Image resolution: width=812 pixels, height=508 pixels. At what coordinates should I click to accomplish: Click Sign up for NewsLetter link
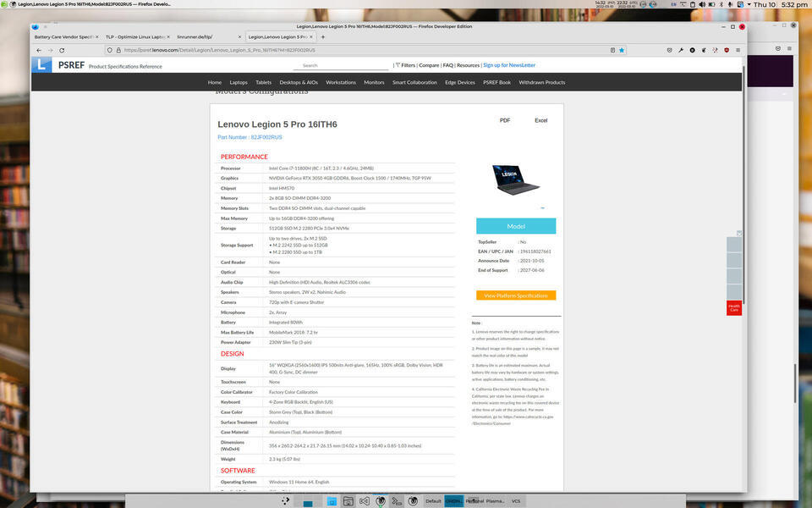click(x=509, y=65)
